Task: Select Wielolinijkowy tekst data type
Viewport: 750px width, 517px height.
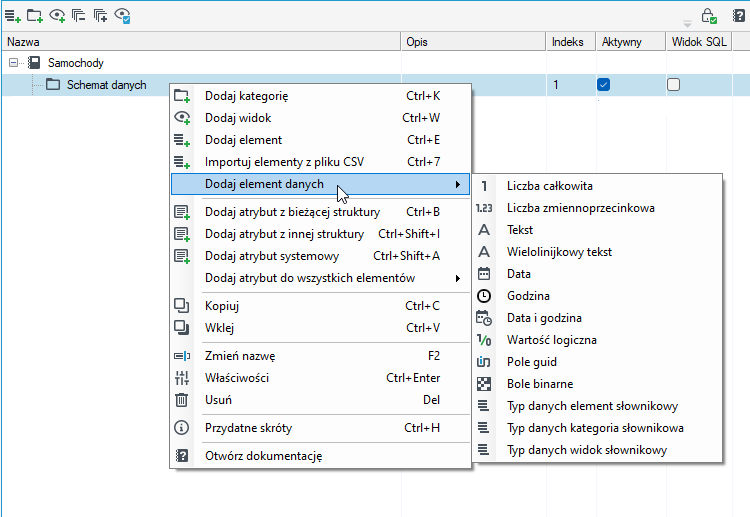Action: pyautogui.click(x=597, y=252)
